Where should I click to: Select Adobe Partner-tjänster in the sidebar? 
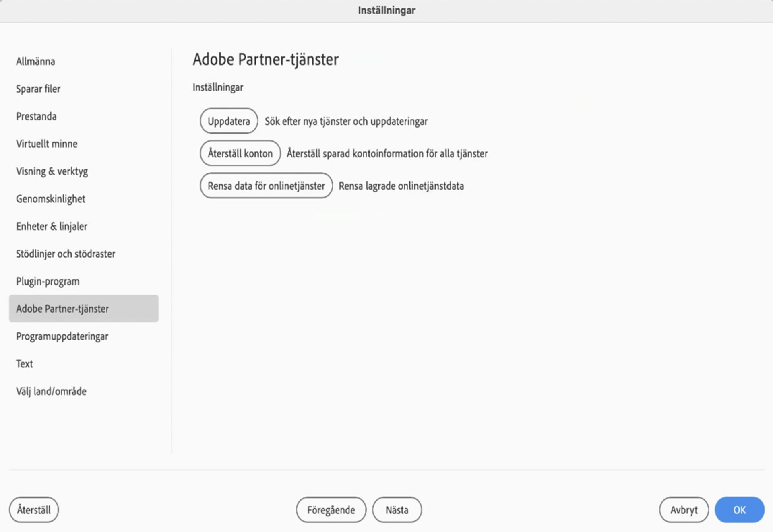tap(62, 309)
